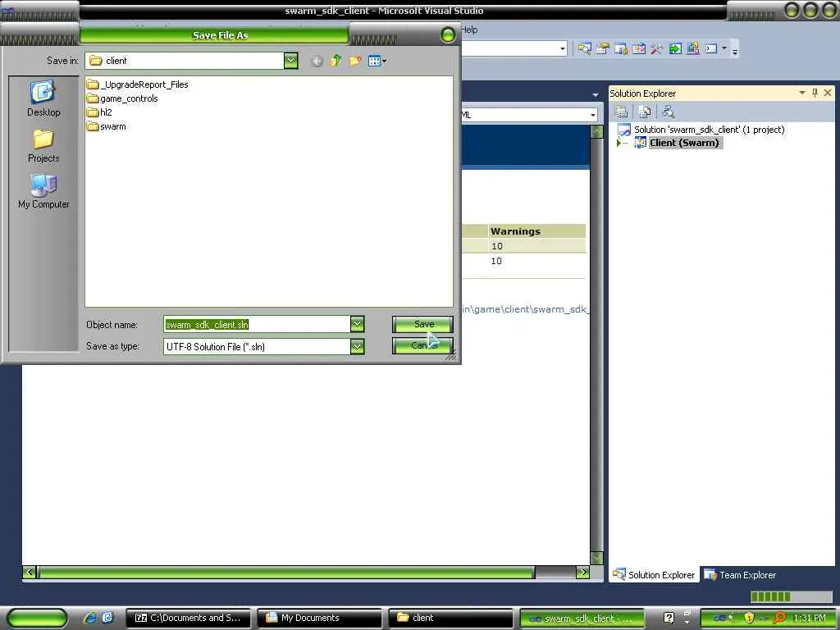Click the Warnings column header
This screenshot has height=630, width=840.
(x=536, y=231)
